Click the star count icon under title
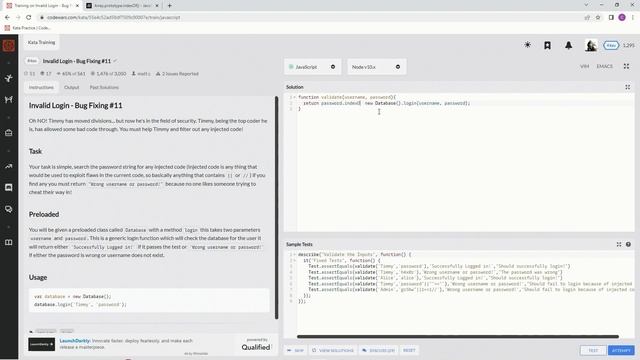Screen dimensions: 640x360 tap(26, 74)
